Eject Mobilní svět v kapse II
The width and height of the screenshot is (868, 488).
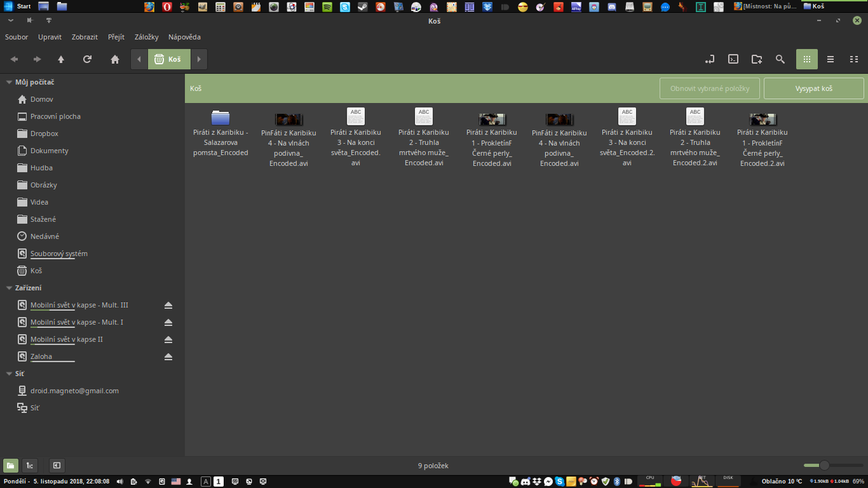(x=168, y=340)
